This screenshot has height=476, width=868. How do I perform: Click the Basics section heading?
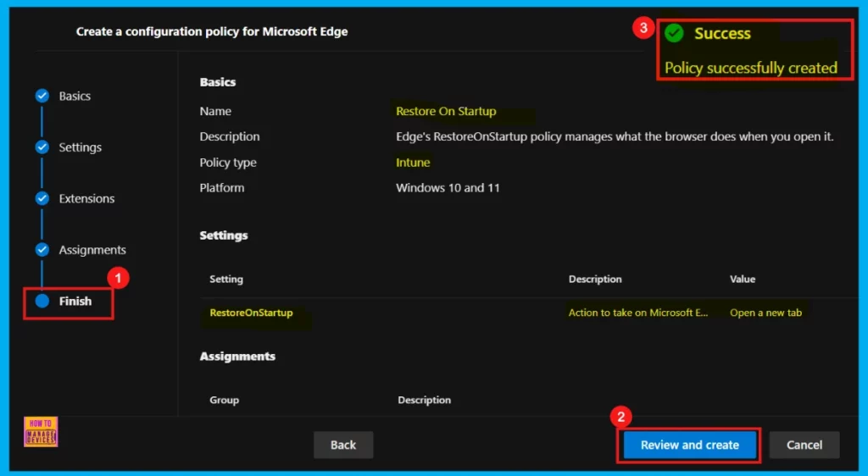point(218,82)
